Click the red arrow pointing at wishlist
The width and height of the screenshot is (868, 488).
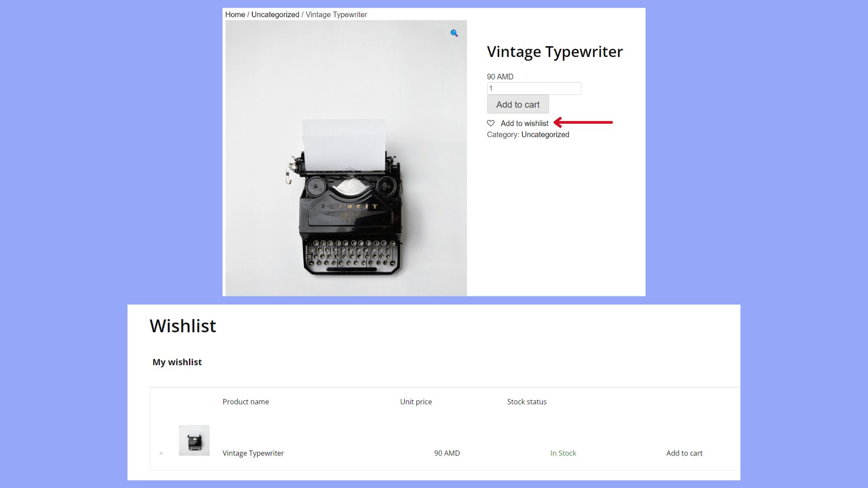(x=583, y=122)
